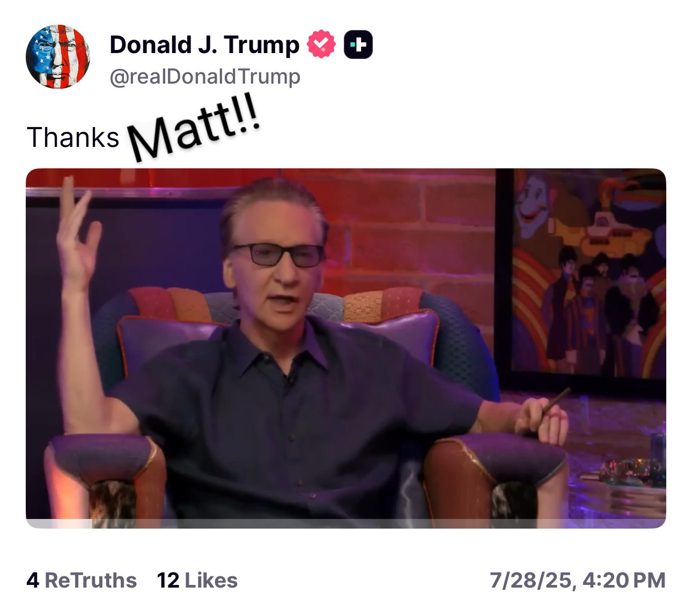Open the flag-painted profile avatar
Image resolution: width=692 pixels, height=616 pixels.
click(x=58, y=56)
